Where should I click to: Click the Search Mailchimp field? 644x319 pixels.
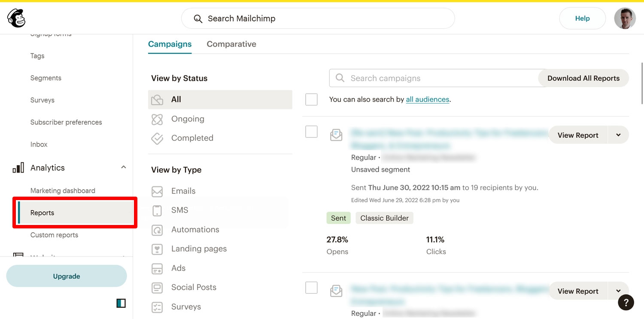(318, 18)
